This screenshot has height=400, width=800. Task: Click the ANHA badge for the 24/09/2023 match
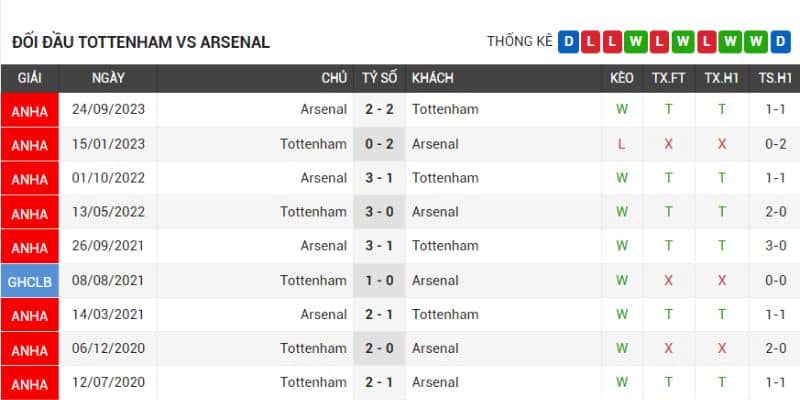tap(30, 111)
